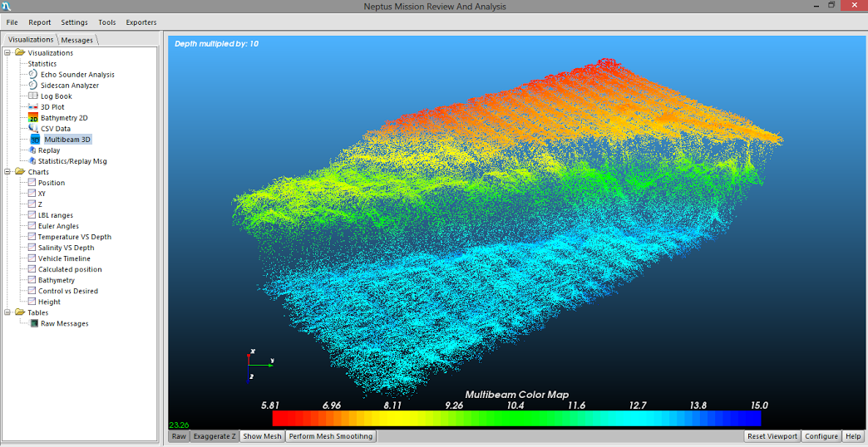Click the Reset Viewport button

(x=772, y=436)
